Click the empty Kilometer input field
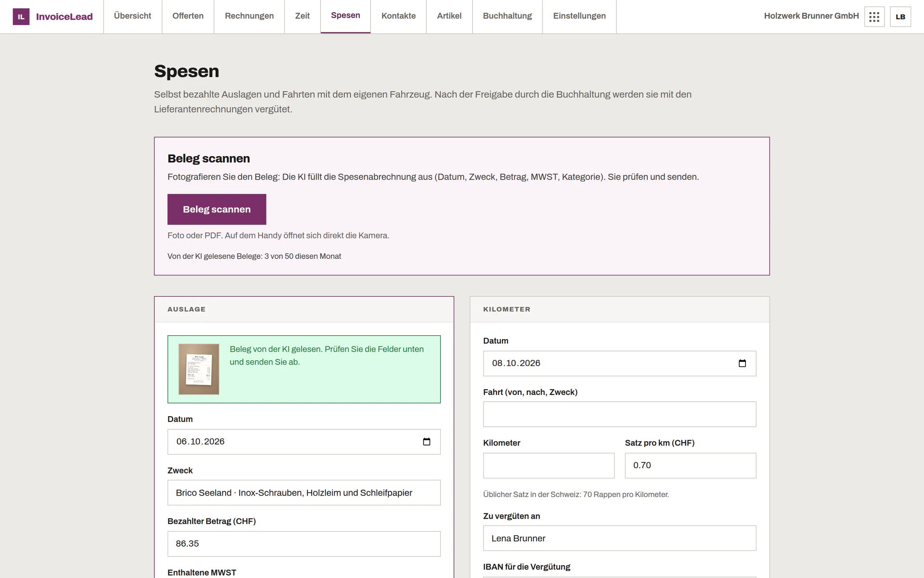Viewport: 924px width, 578px height. pos(549,465)
